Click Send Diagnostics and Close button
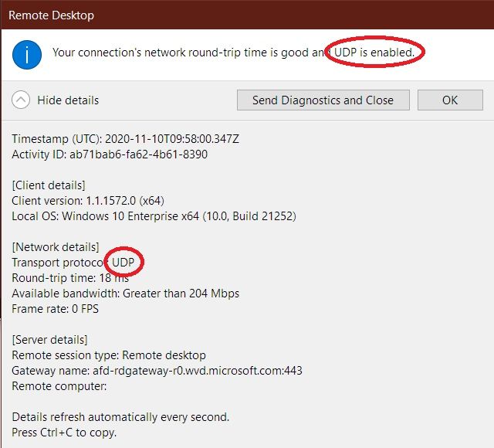The width and height of the screenshot is (494, 448). point(323,100)
